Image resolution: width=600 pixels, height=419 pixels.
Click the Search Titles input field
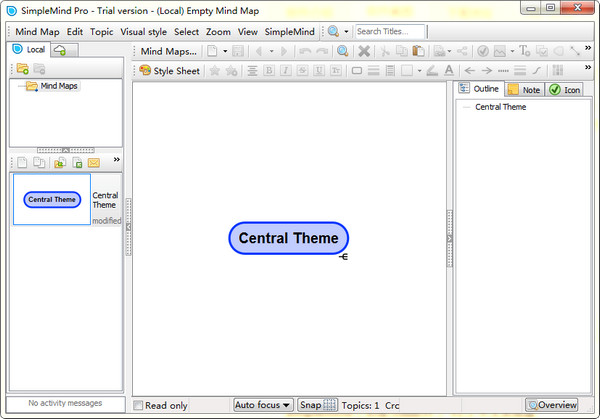389,32
